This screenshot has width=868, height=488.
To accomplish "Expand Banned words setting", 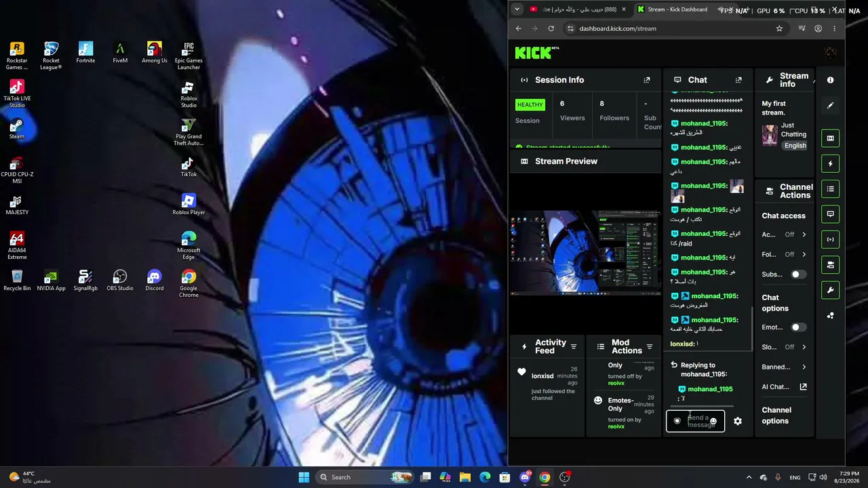I will [784, 367].
